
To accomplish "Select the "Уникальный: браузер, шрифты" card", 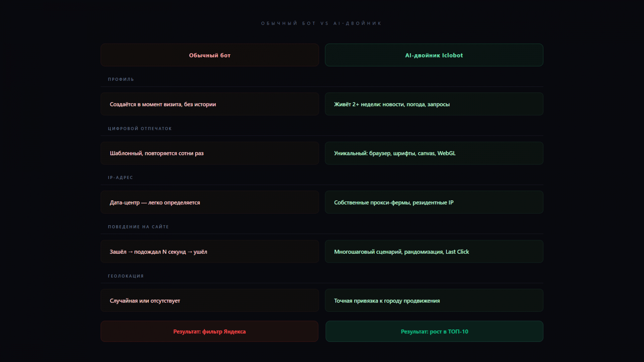I will [434, 153].
